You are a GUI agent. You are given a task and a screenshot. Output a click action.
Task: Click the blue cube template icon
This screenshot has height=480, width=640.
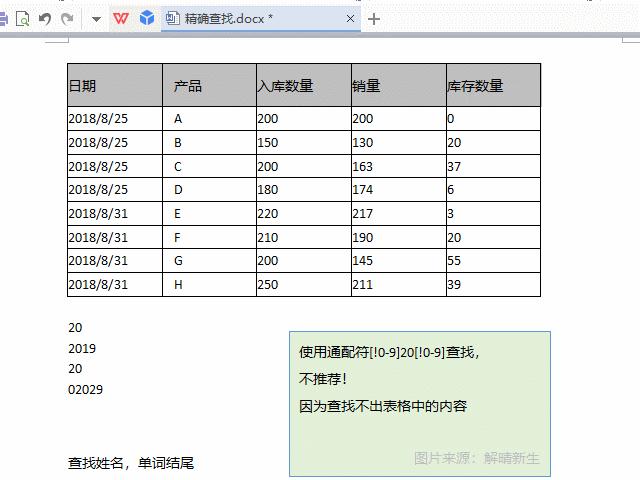pyautogui.click(x=147, y=18)
